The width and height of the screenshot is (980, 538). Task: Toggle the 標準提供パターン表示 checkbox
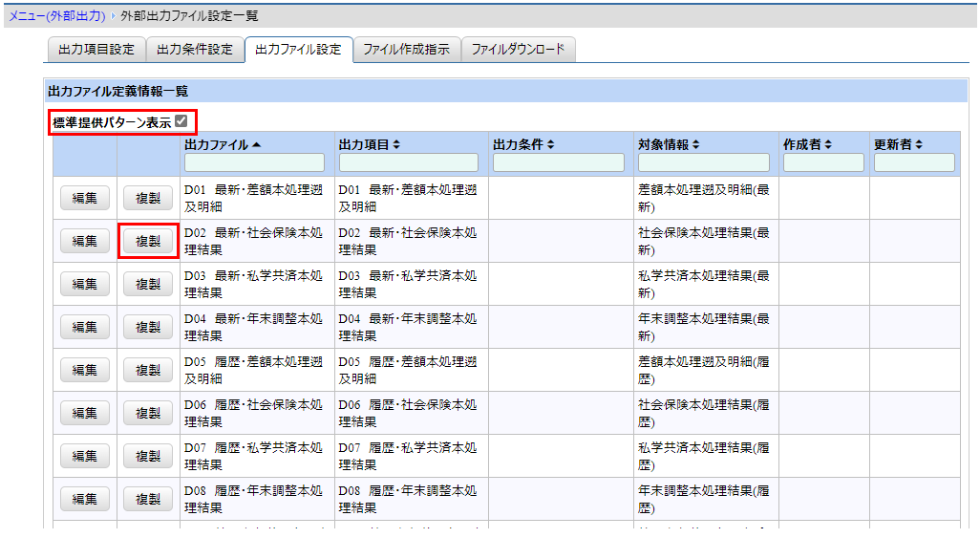click(181, 120)
